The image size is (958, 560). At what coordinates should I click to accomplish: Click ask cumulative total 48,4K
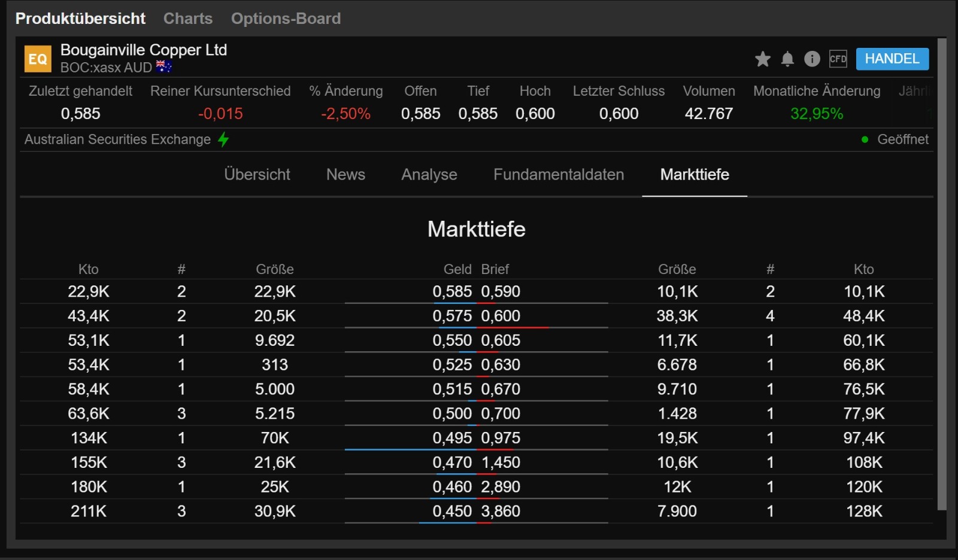[864, 316]
